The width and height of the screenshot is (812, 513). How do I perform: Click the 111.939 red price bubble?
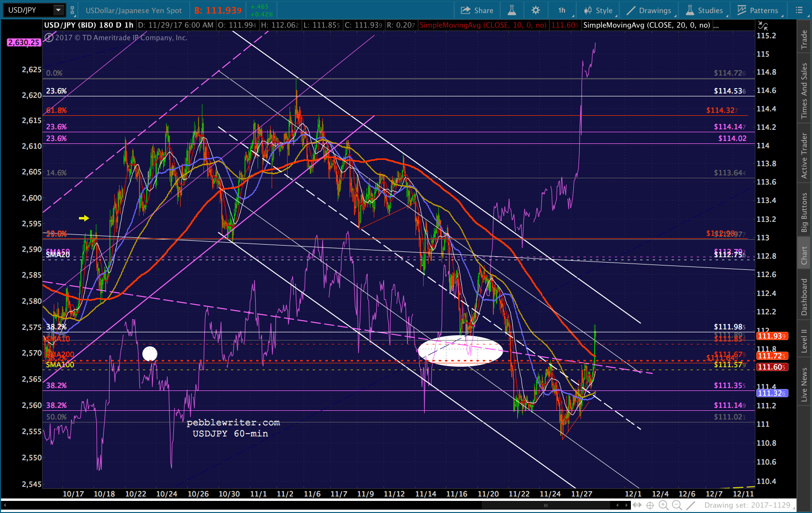[772, 336]
